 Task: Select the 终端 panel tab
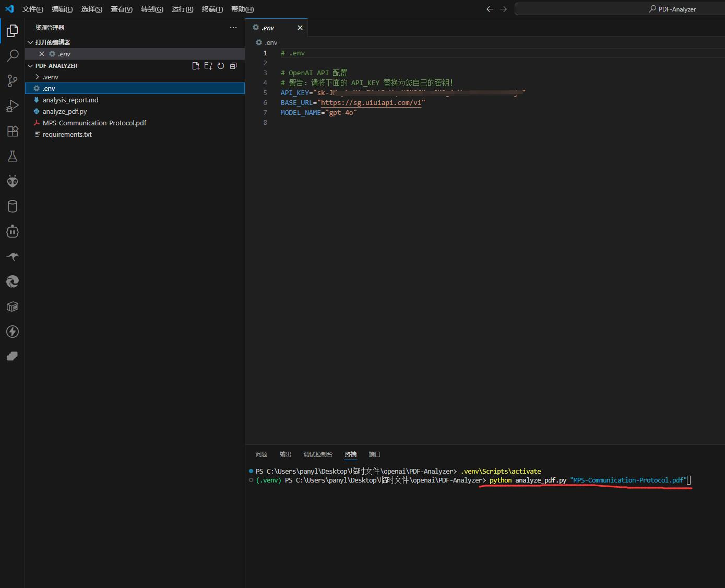pos(351,454)
